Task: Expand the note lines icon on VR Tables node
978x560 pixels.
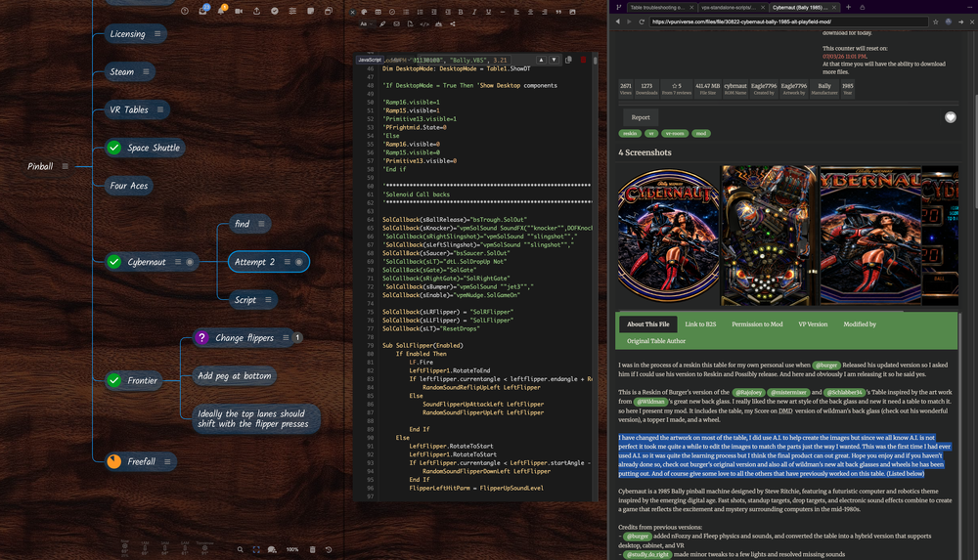Action: click(160, 109)
